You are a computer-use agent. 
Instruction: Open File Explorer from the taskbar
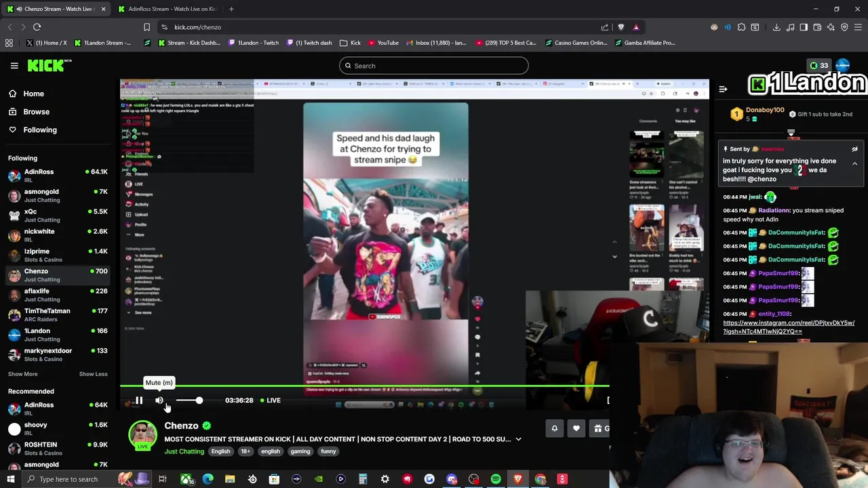[x=230, y=479]
